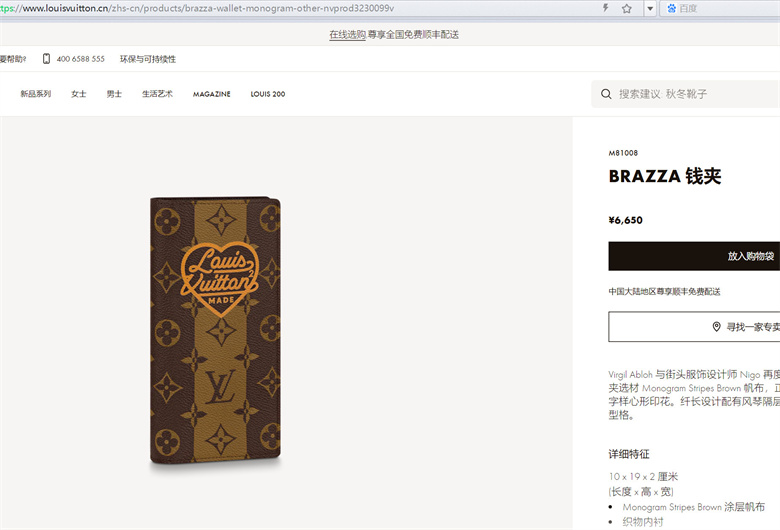Image resolution: width=780 pixels, height=530 pixels.
Task: Click the lightning bolt icon in address bar
Action: (x=605, y=8)
